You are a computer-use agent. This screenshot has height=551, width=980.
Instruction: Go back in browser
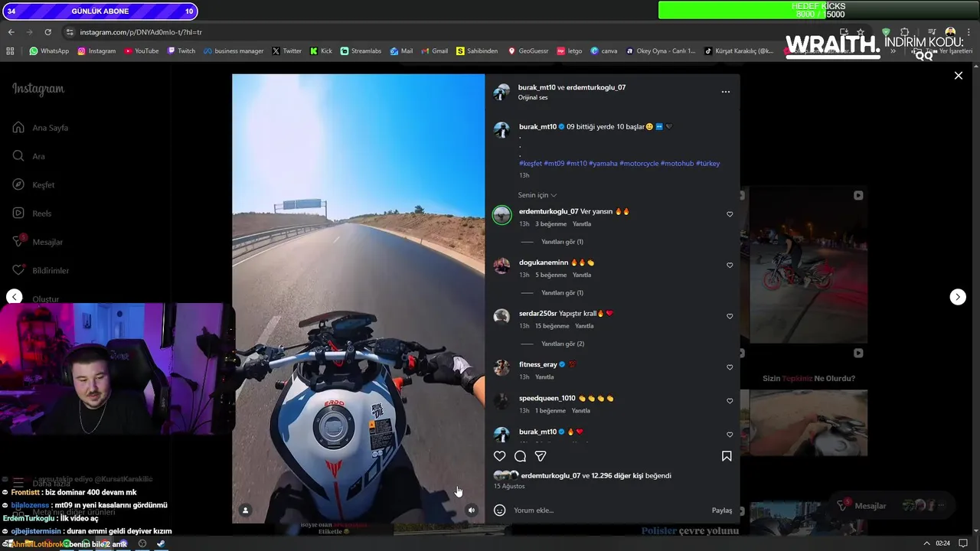[11, 32]
